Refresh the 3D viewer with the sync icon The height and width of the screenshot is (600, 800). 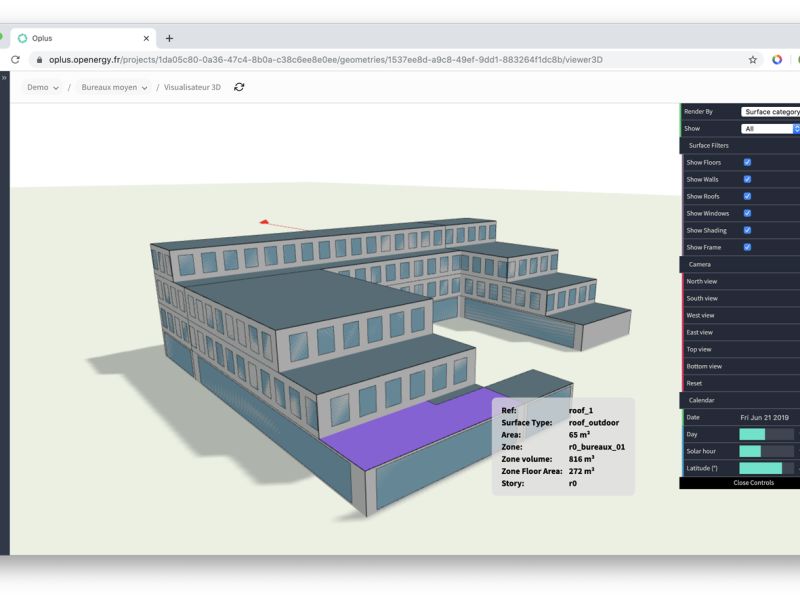click(x=239, y=87)
